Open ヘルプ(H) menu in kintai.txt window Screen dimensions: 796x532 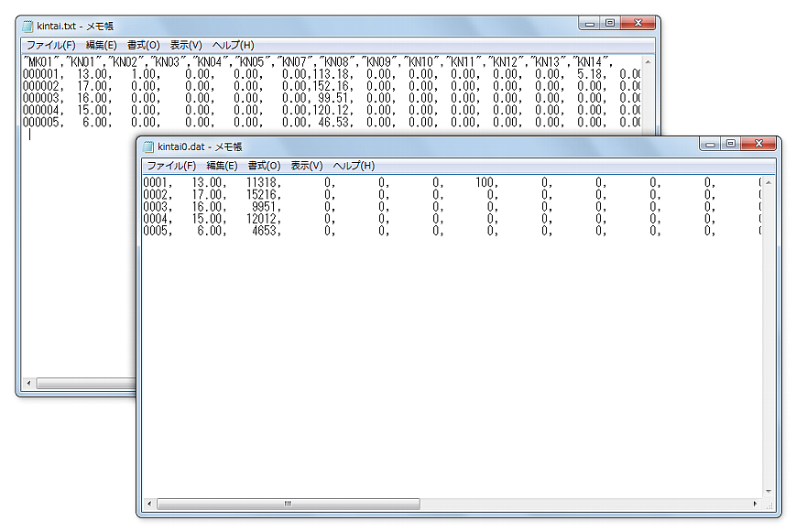233,45
